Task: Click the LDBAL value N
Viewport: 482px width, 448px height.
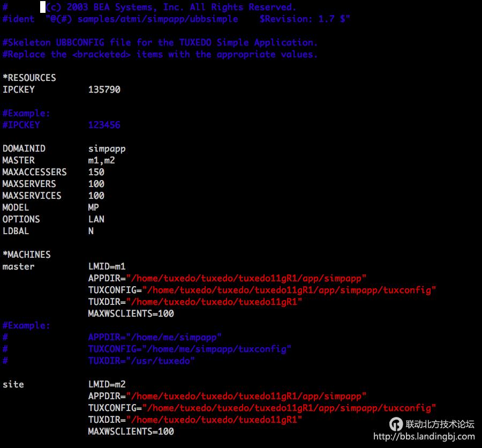Action: [x=91, y=231]
